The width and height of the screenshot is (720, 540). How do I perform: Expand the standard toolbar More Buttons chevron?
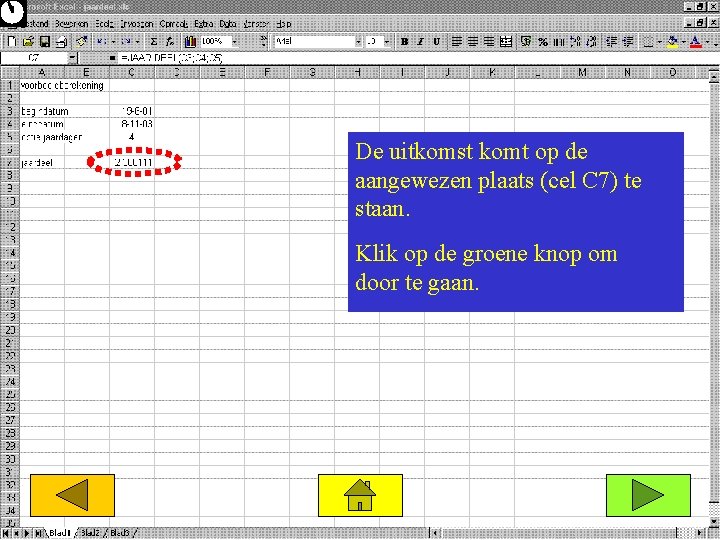click(x=263, y=42)
